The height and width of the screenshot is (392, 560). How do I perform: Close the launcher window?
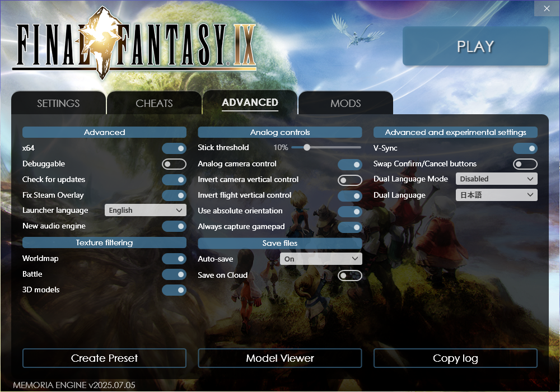(x=547, y=8)
